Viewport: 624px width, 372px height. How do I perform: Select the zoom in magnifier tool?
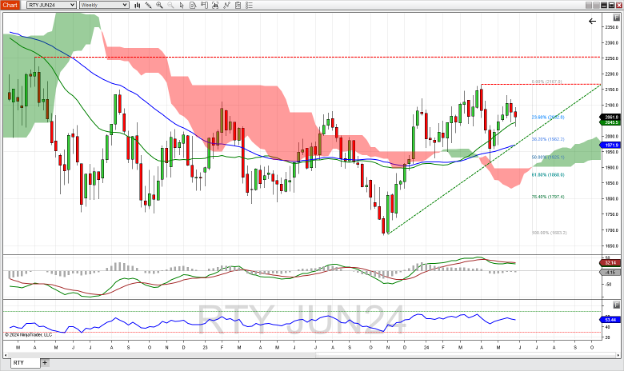point(159,5)
